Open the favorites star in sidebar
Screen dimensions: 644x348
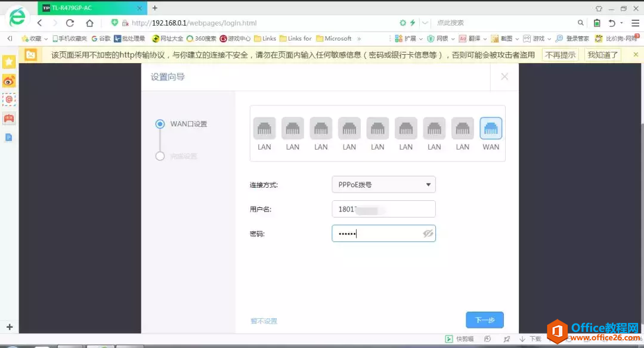click(x=9, y=61)
